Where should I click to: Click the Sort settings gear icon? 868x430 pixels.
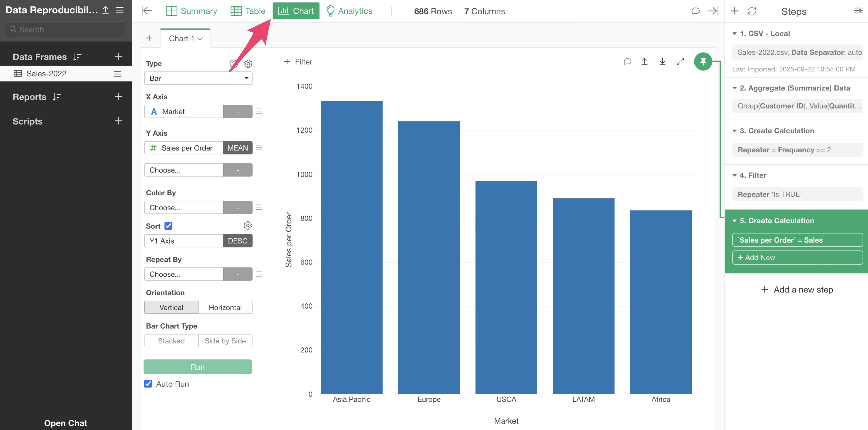[247, 225]
